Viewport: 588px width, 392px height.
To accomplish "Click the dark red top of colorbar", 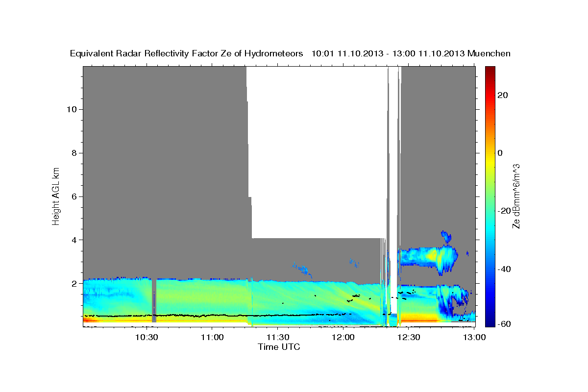I will point(490,70).
